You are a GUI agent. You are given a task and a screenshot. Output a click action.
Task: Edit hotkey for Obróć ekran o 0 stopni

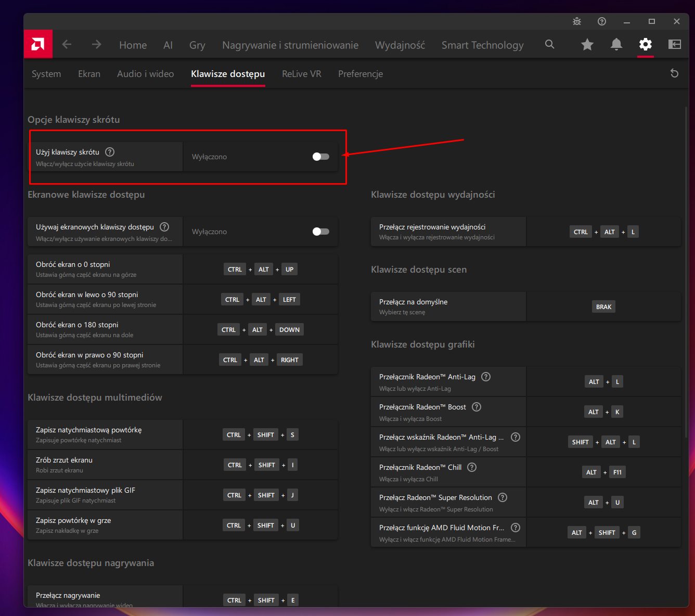[x=261, y=269]
